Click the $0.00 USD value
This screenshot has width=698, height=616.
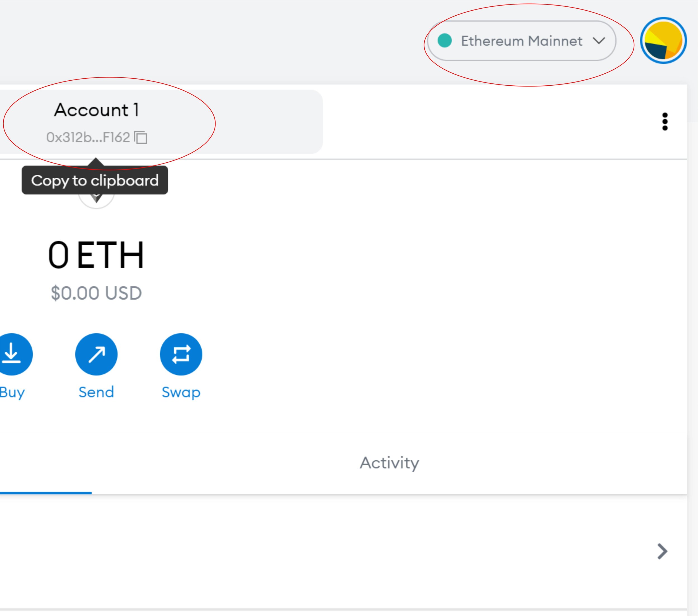[x=96, y=293]
